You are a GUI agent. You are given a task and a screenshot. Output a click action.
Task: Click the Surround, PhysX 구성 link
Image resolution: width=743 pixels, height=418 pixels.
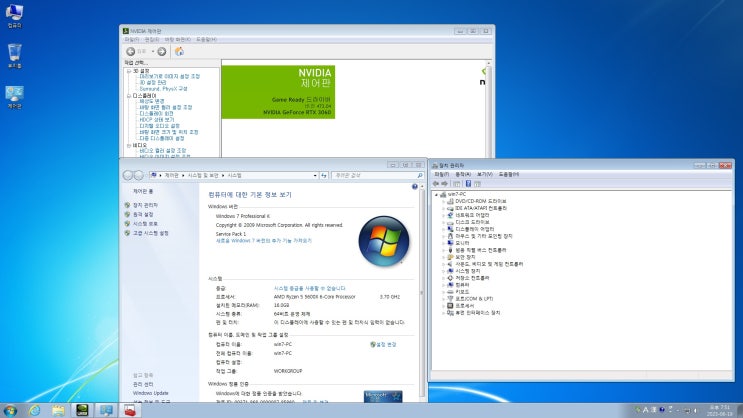pyautogui.click(x=163, y=89)
